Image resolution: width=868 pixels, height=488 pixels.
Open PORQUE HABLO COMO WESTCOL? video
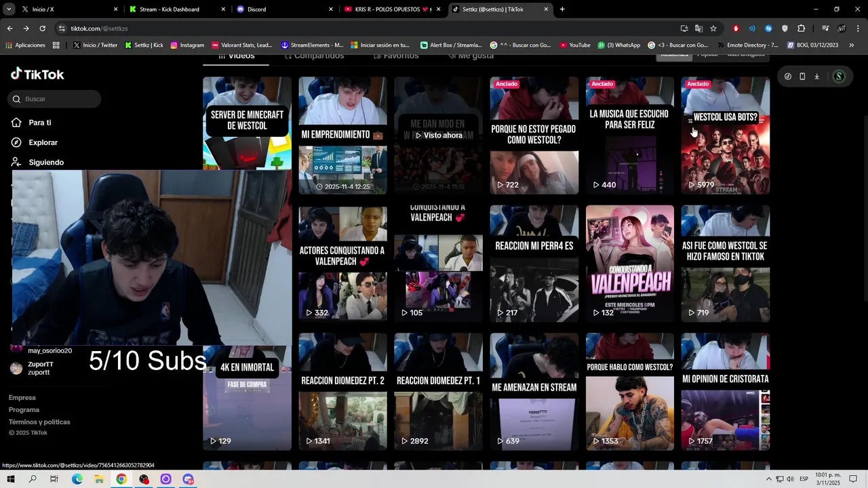[x=630, y=392]
